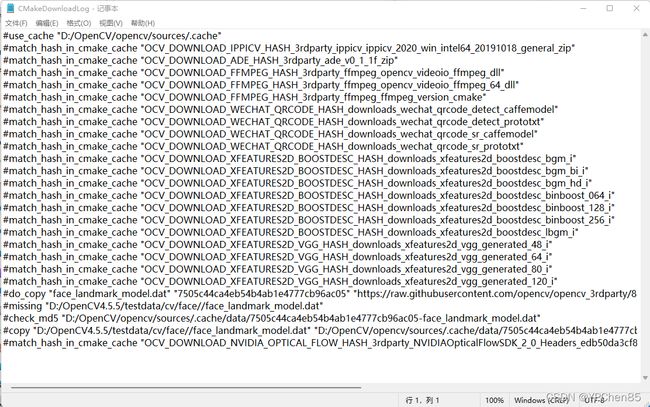Click line ending vgg_generated_64_i
The height and width of the screenshot is (407, 650).
[277, 257]
